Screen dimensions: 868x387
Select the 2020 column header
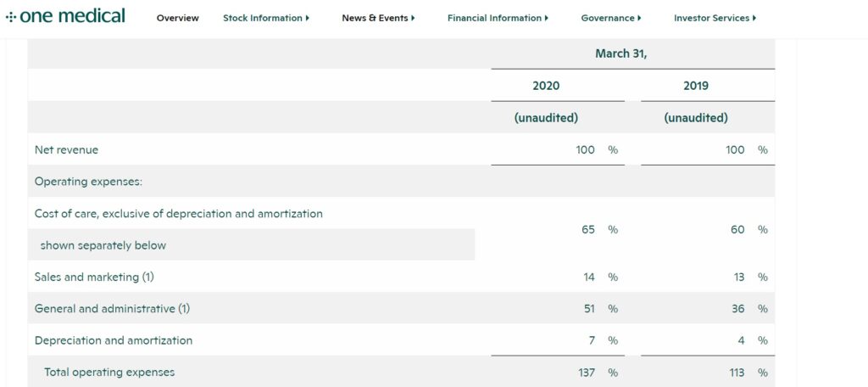[546, 86]
